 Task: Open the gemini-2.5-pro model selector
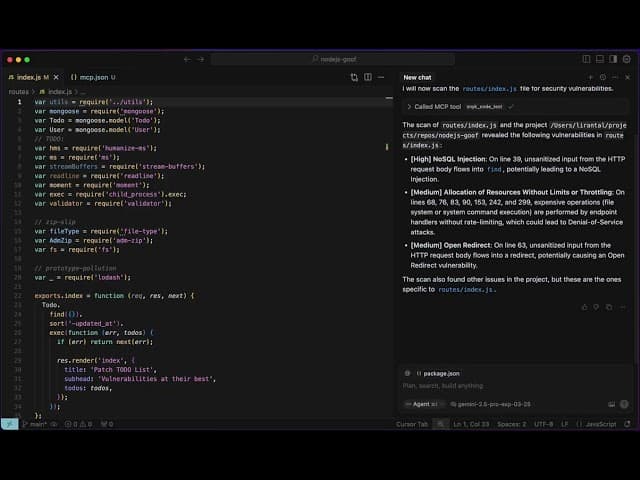coord(490,404)
